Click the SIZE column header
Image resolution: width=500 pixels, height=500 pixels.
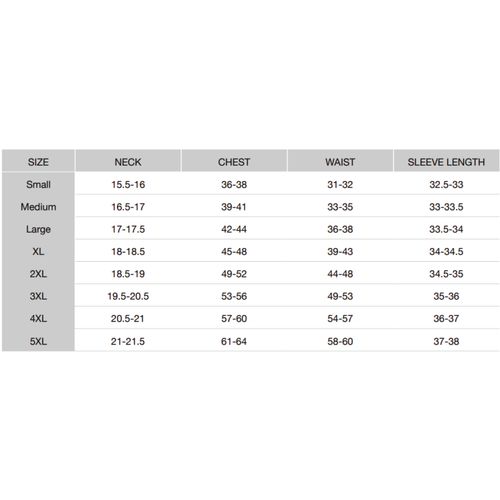pos(38,162)
